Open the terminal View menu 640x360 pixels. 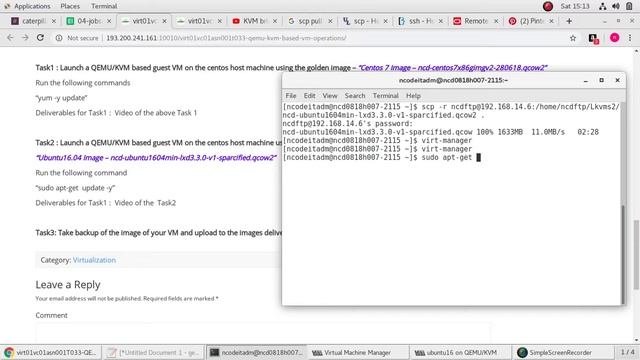[330, 96]
